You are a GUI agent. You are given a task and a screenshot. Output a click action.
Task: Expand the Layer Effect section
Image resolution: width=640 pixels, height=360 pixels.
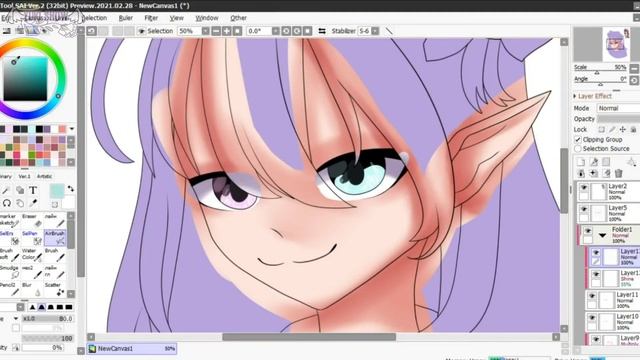coord(575,96)
